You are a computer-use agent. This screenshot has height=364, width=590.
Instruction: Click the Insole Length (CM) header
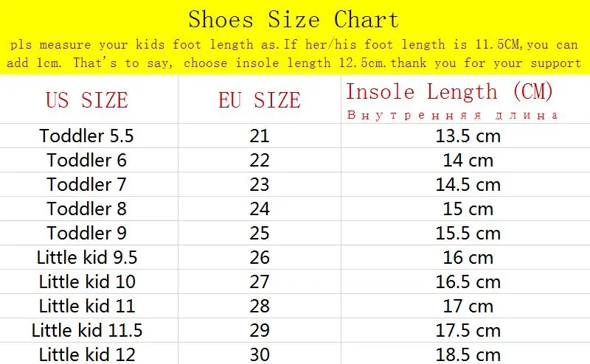pyautogui.click(x=449, y=92)
